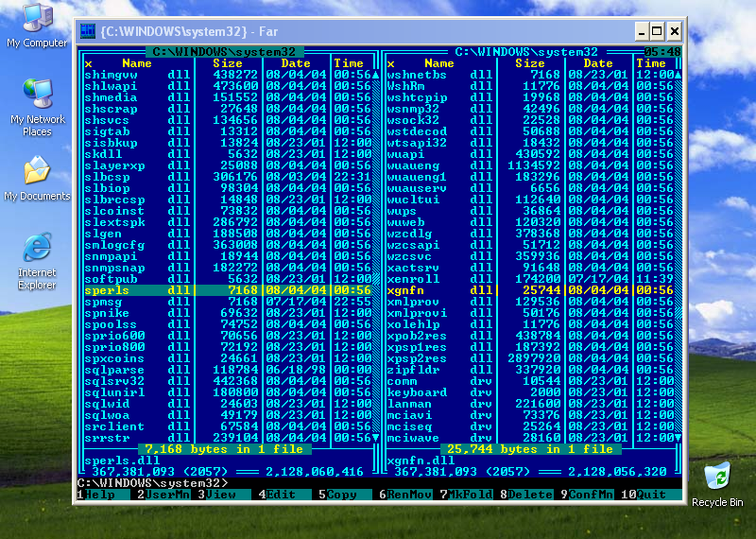The height and width of the screenshot is (539, 756).
Task: Open My Documents desktop folder icon
Action: point(37,179)
